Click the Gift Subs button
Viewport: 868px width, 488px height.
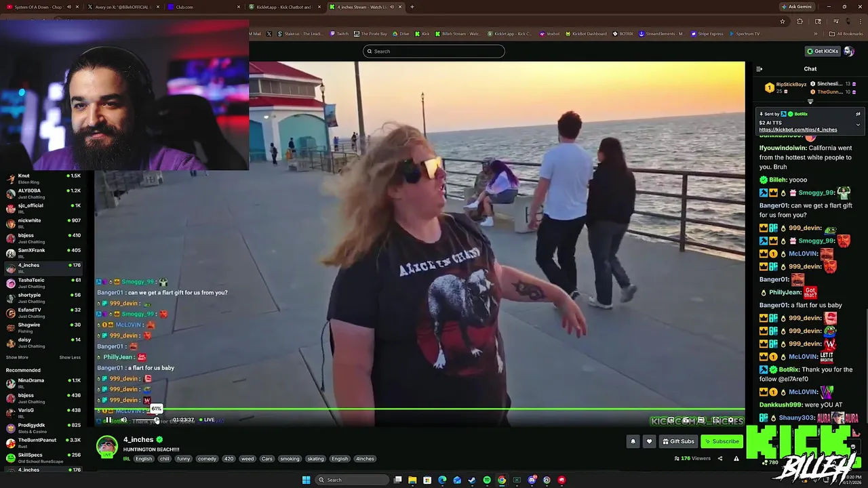point(678,441)
